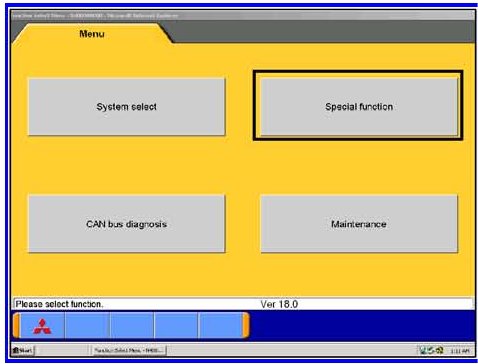The image size is (478, 364).
Task: Click the red Mitsubishi logo button
Action: 42,326
